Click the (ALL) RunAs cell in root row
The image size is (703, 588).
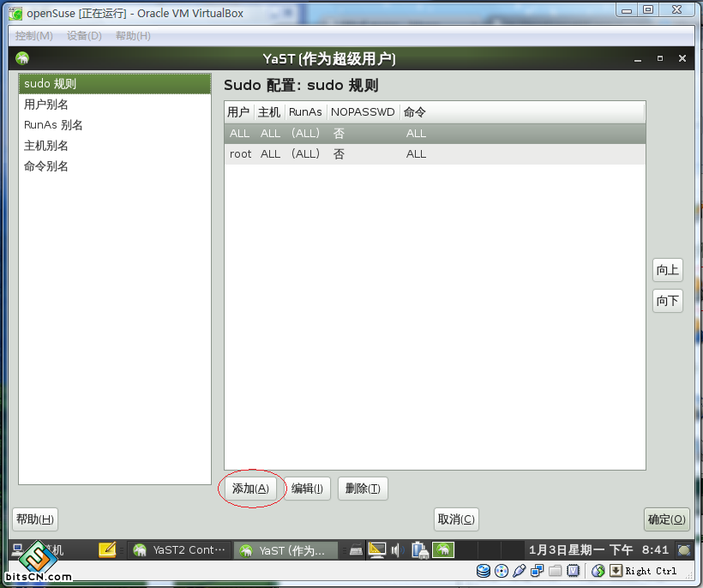(306, 154)
